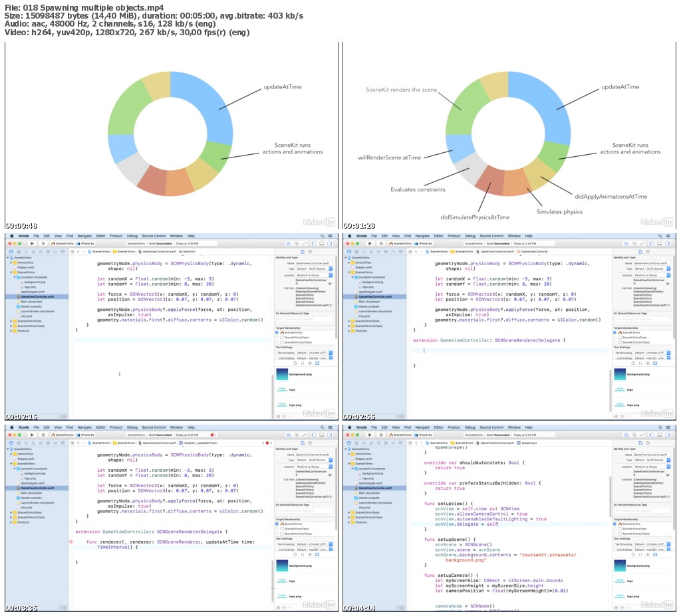The width and height of the screenshot is (681, 616).
Task: Click Name field in 00:04:14 inspector
Action: pos(651,455)
